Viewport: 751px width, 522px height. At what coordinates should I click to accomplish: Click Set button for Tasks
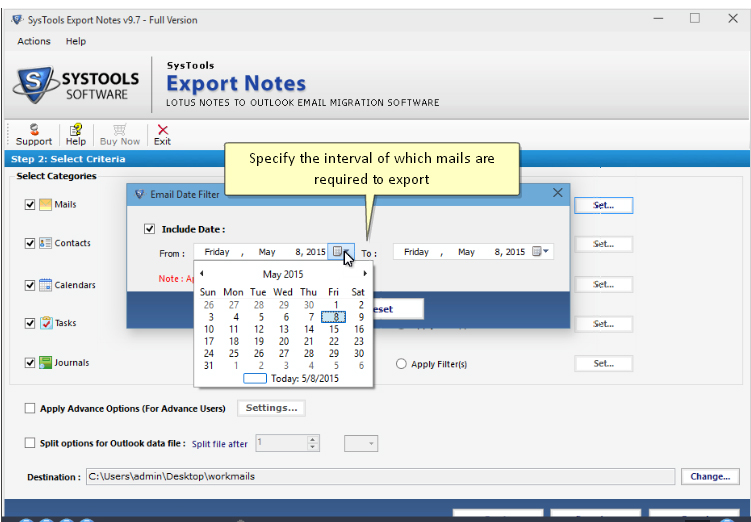(603, 324)
